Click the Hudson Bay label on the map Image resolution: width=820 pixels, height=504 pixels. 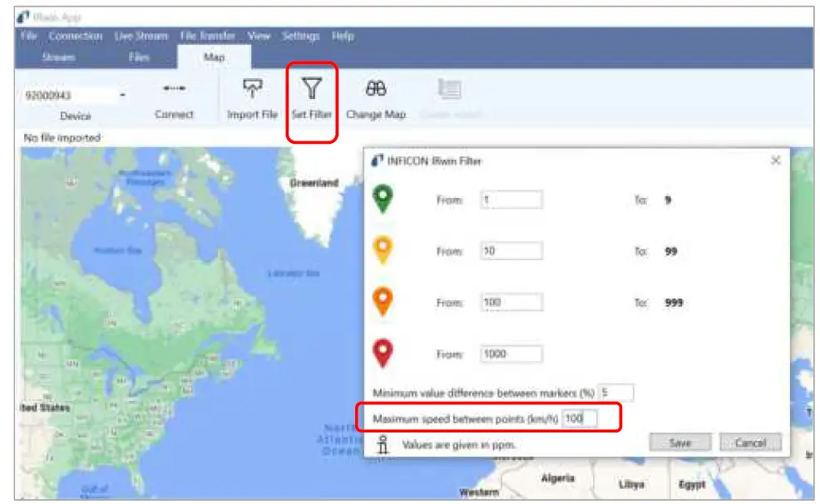coord(117,250)
